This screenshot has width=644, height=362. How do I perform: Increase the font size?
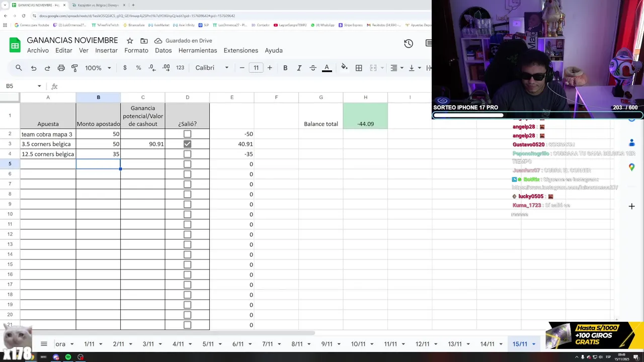coord(270,68)
